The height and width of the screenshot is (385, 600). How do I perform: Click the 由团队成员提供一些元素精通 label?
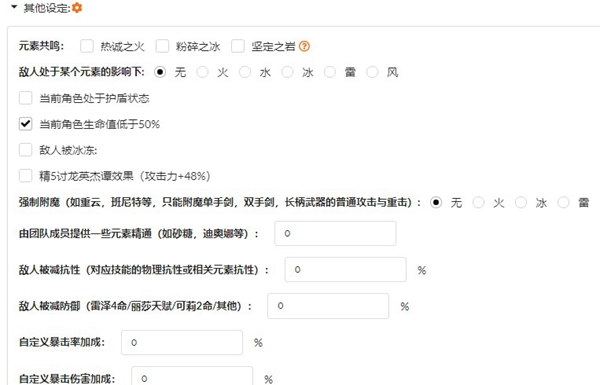tap(139, 233)
